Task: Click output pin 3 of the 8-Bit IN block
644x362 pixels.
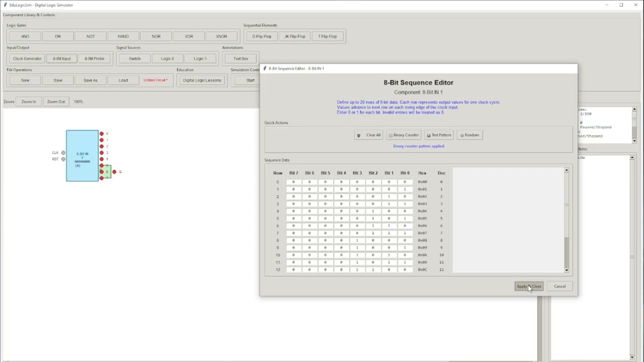Action: pyautogui.click(x=102, y=153)
